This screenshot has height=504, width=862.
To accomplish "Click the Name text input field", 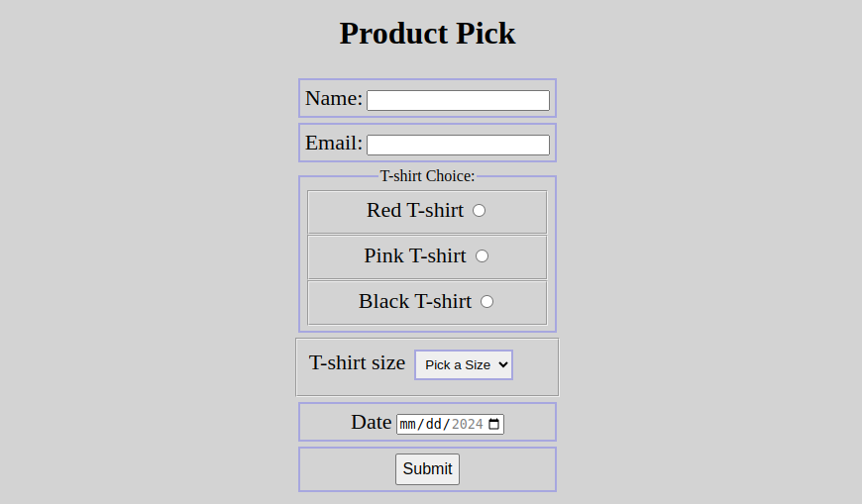I will (458, 100).
